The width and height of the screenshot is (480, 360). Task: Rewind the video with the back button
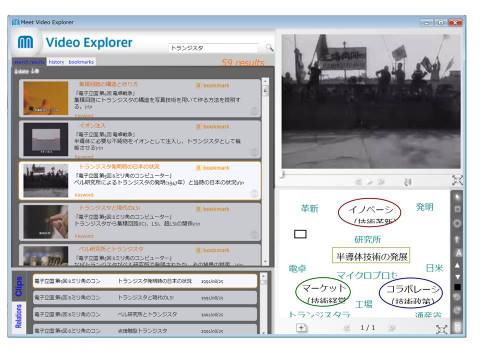pyautogui.click(x=359, y=182)
